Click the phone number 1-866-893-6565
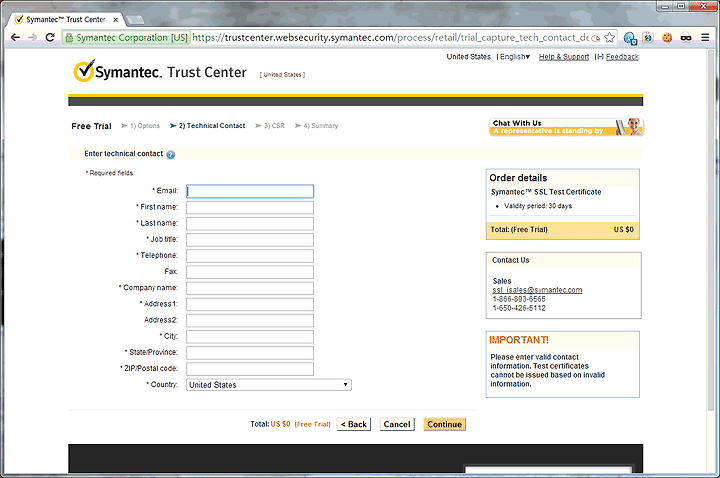720x478 pixels. (x=519, y=299)
